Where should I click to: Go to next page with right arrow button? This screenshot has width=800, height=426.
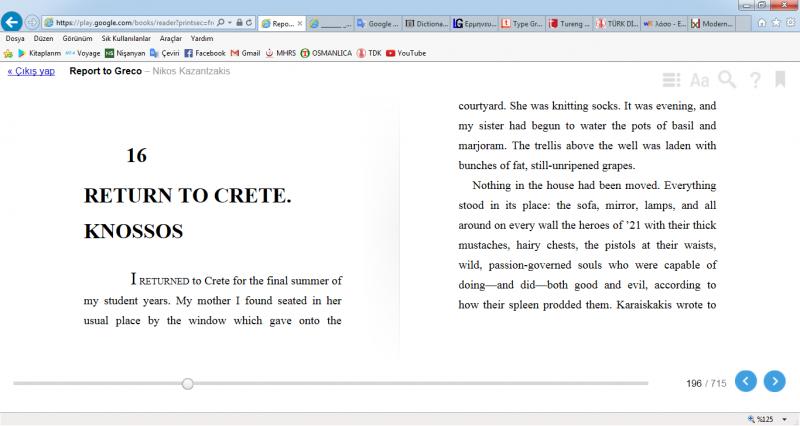point(774,382)
